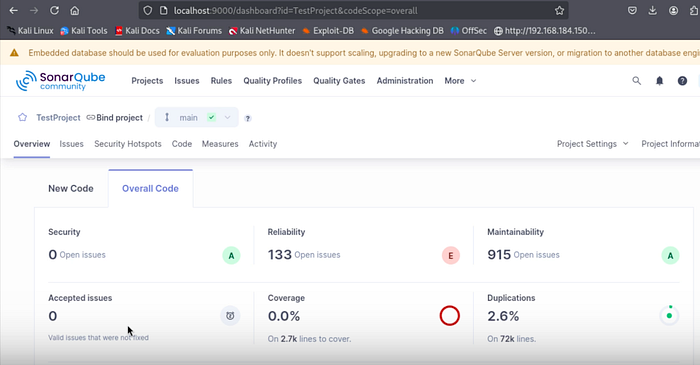This screenshot has height=365, width=700.
Task: Switch to the Code tab
Action: [182, 144]
